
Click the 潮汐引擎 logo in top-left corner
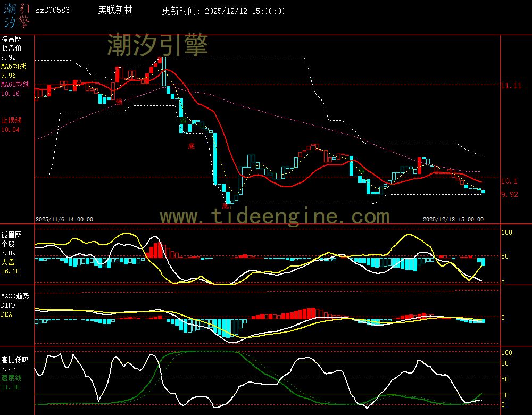pos(17,15)
